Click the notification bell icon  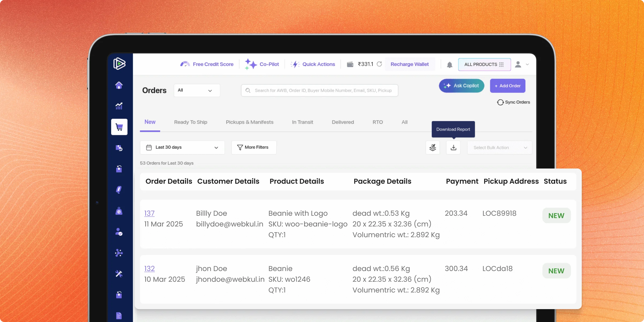pos(450,65)
